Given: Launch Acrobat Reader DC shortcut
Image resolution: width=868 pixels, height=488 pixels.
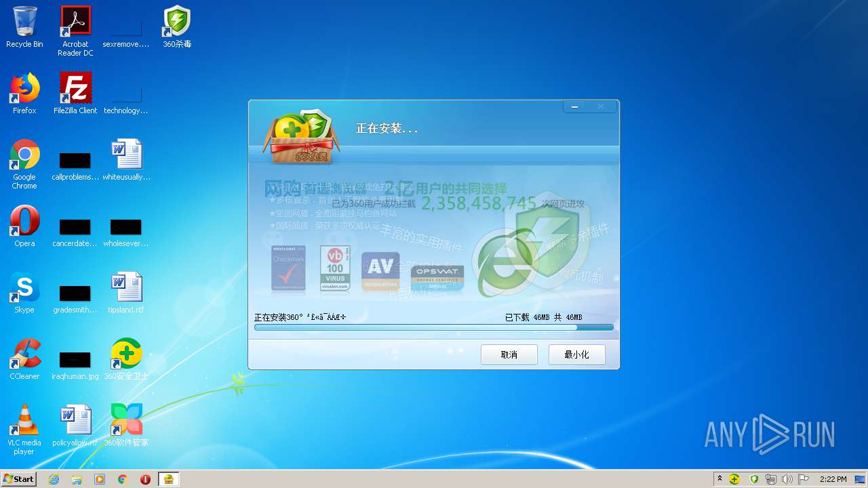Looking at the screenshot, I should 75,30.
